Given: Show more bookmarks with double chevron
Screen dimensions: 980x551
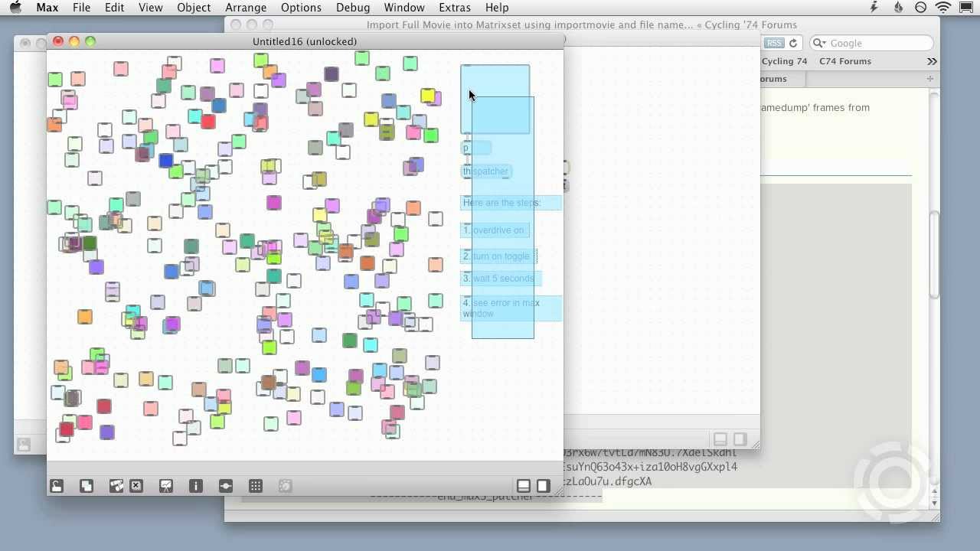Looking at the screenshot, I should click(932, 61).
